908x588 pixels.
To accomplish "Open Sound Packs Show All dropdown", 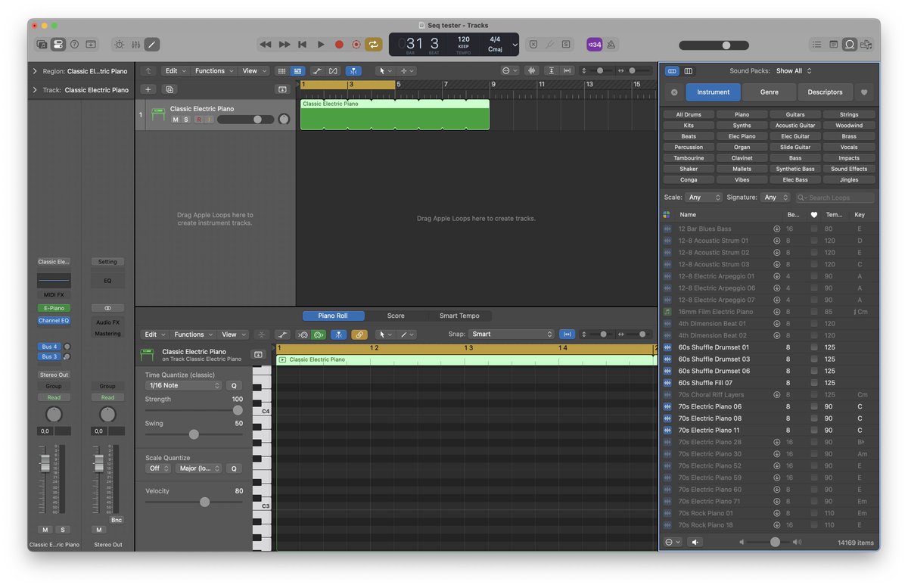I will 794,71.
